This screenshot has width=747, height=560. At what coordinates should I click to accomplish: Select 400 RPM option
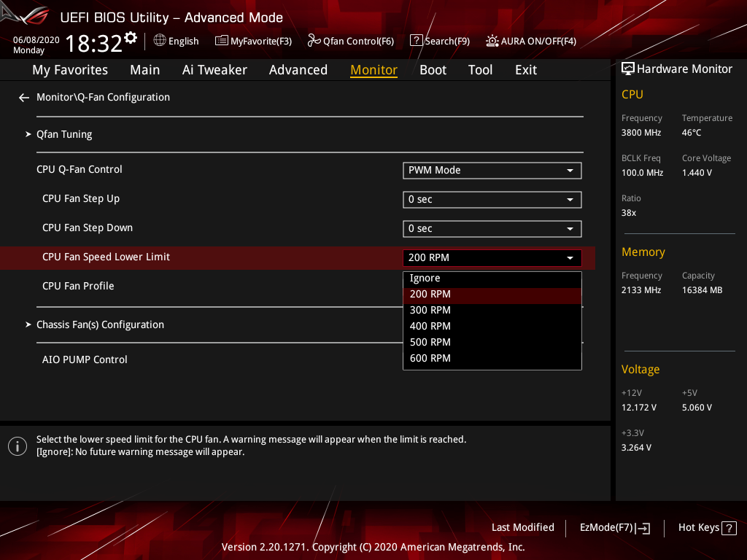pos(492,326)
